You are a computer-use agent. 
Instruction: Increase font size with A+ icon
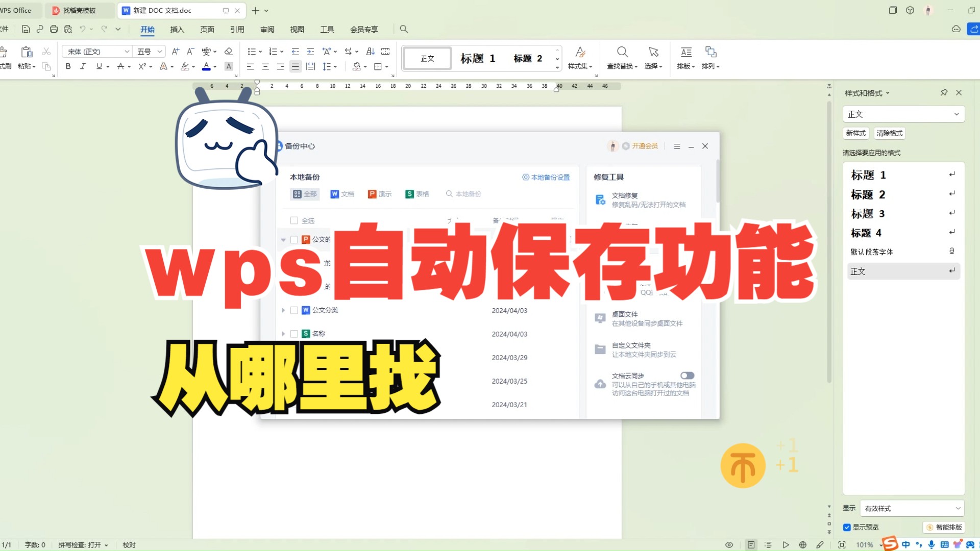(175, 52)
